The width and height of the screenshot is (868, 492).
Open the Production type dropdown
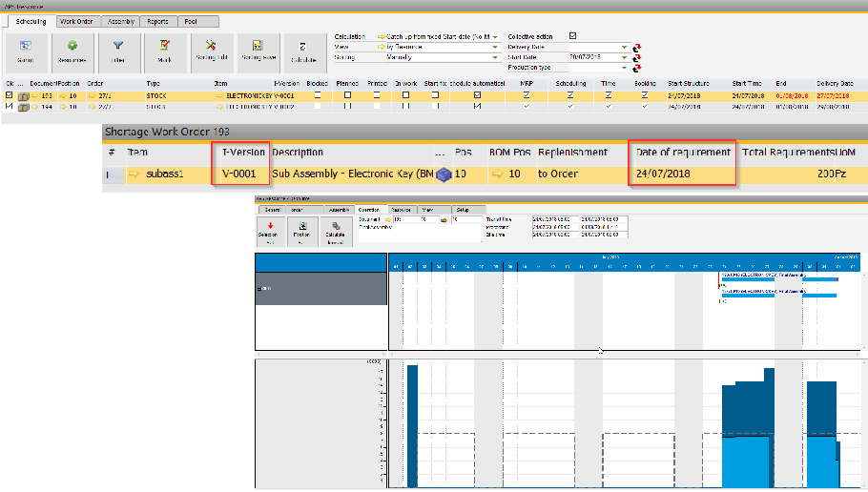[625, 68]
